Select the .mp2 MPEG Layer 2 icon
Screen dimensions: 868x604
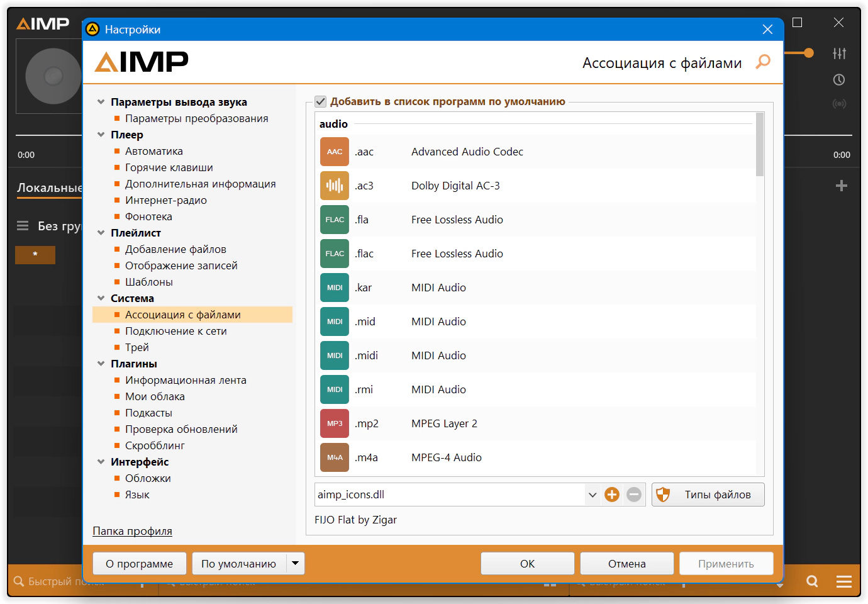(335, 423)
